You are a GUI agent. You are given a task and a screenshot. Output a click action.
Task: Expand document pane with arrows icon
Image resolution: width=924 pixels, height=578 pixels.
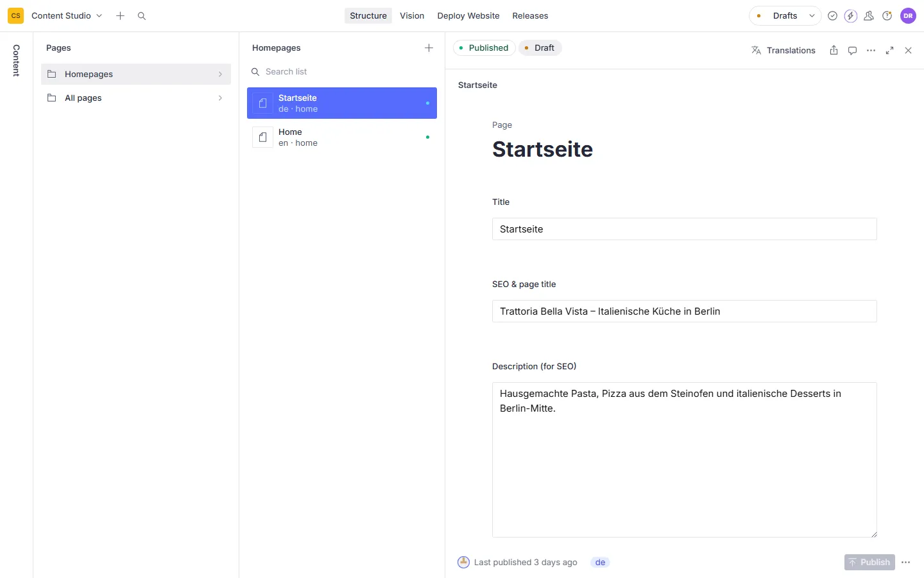(x=889, y=50)
